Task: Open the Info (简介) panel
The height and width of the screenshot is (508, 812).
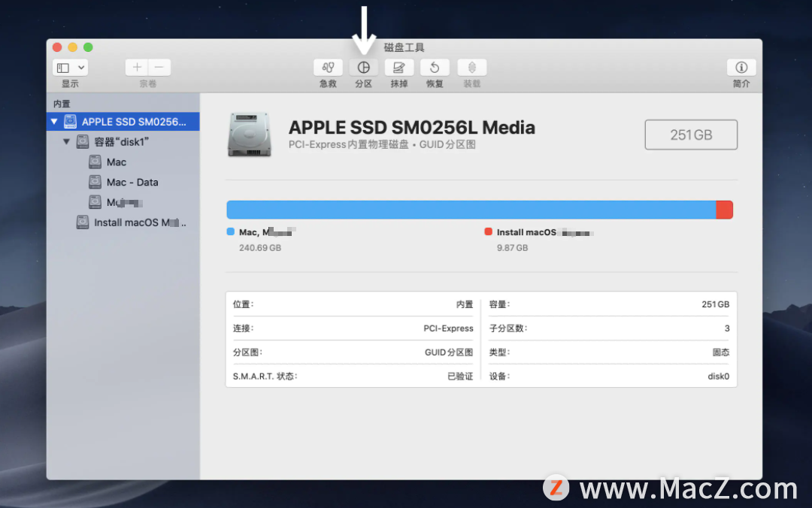Action: 741,68
